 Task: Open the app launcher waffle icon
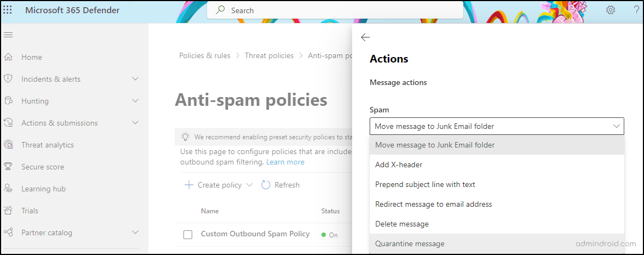point(8,10)
